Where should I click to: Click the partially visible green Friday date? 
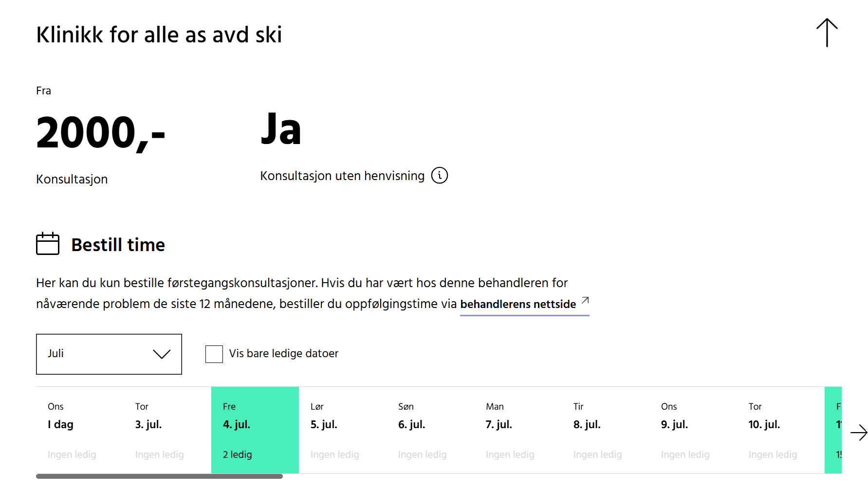[x=833, y=430]
